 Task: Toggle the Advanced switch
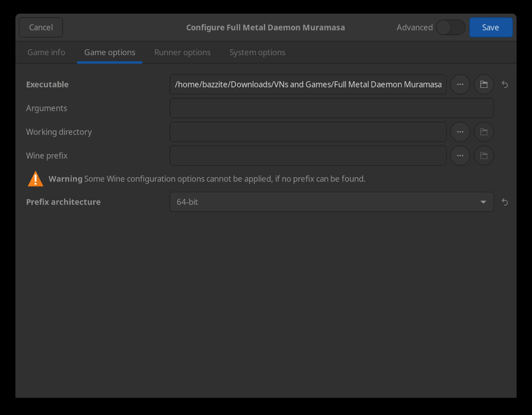point(450,28)
